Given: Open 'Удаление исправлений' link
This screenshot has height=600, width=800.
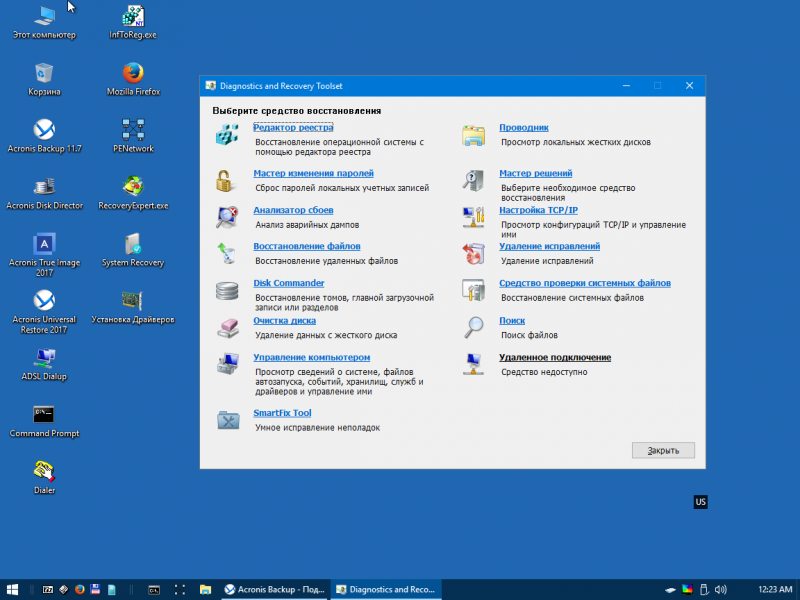Looking at the screenshot, I should click(x=549, y=246).
